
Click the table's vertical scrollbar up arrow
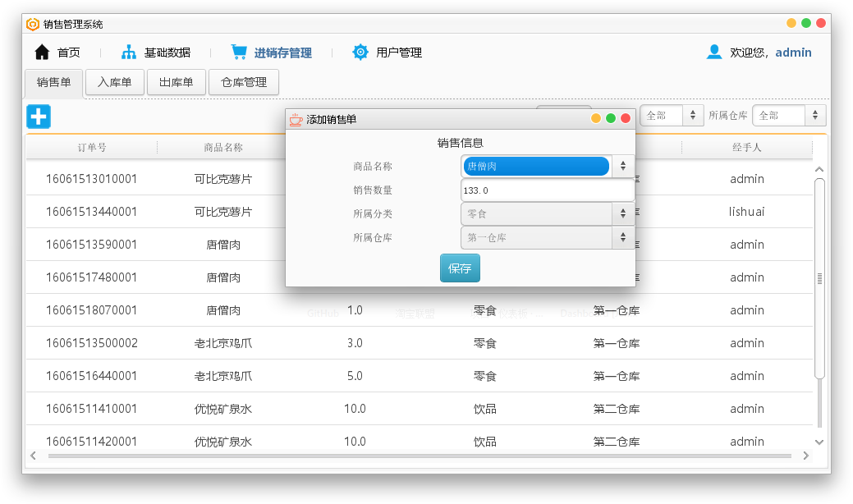(819, 170)
